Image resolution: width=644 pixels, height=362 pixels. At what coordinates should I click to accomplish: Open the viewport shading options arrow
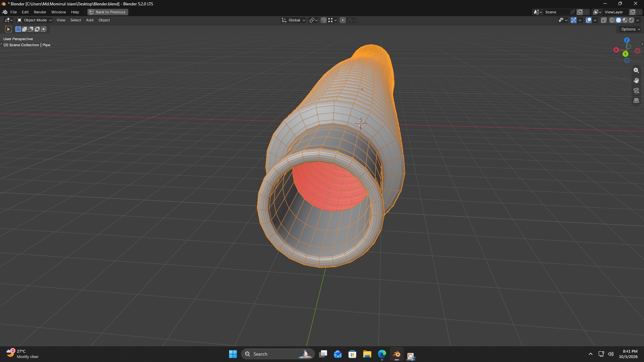click(638, 20)
